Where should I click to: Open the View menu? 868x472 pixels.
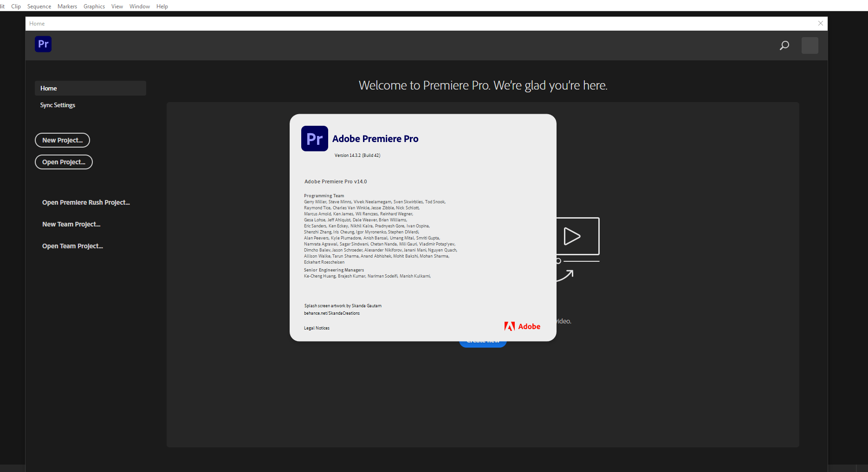coord(117,6)
